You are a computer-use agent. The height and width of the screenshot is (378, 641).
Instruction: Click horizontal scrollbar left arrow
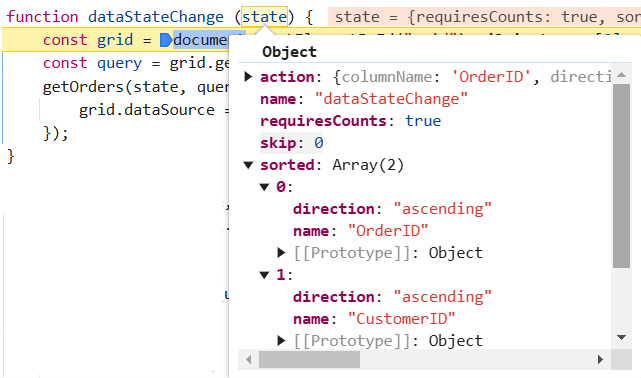tap(248, 360)
